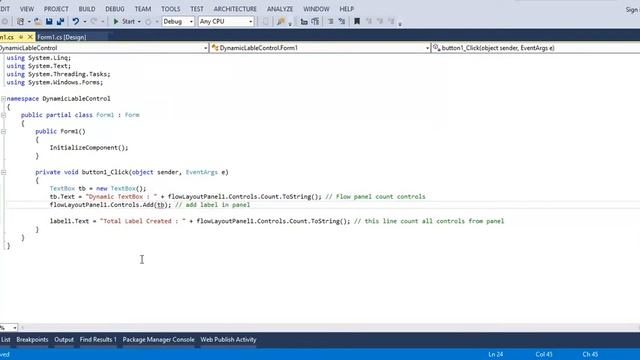The width and height of the screenshot is (640, 360).
Task: Click the decrease indent toolbar icon
Action: coord(304,21)
